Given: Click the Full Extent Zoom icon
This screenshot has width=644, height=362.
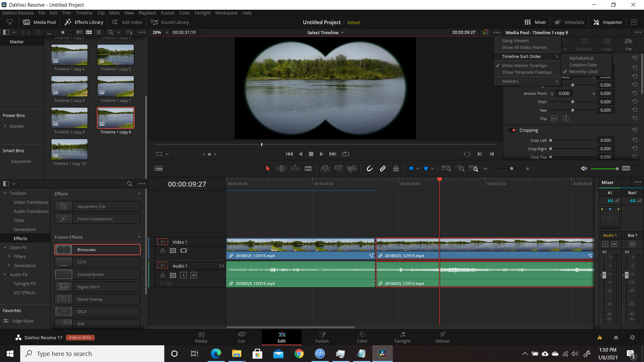Looking at the screenshot, I should (x=446, y=169).
